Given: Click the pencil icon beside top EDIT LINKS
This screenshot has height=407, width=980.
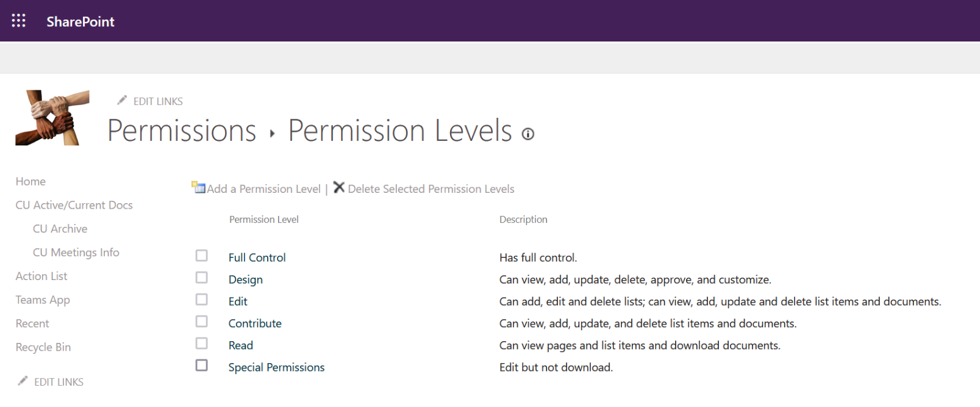Looking at the screenshot, I should (x=122, y=100).
